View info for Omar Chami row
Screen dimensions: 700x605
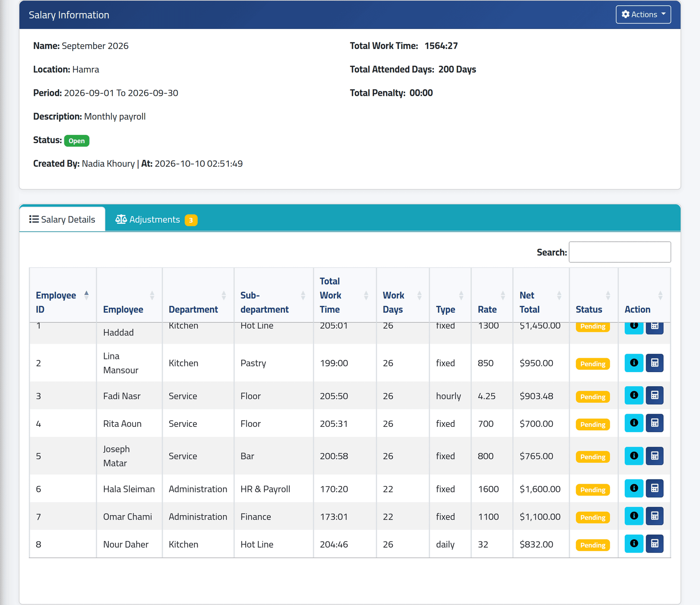pyautogui.click(x=633, y=516)
